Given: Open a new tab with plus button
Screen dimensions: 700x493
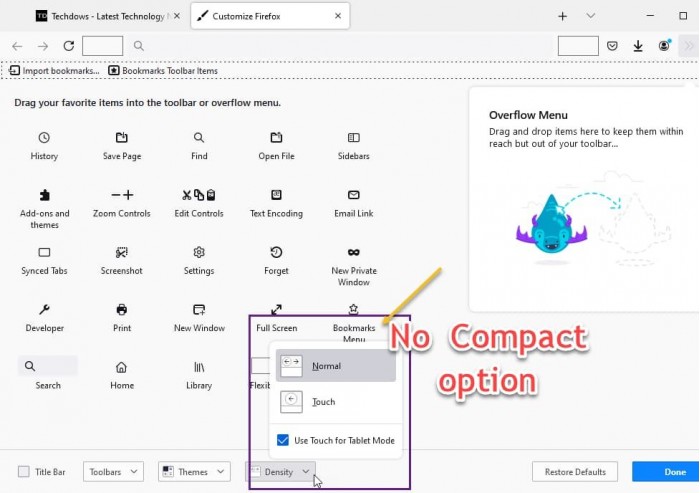Looking at the screenshot, I should tap(562, 16).
